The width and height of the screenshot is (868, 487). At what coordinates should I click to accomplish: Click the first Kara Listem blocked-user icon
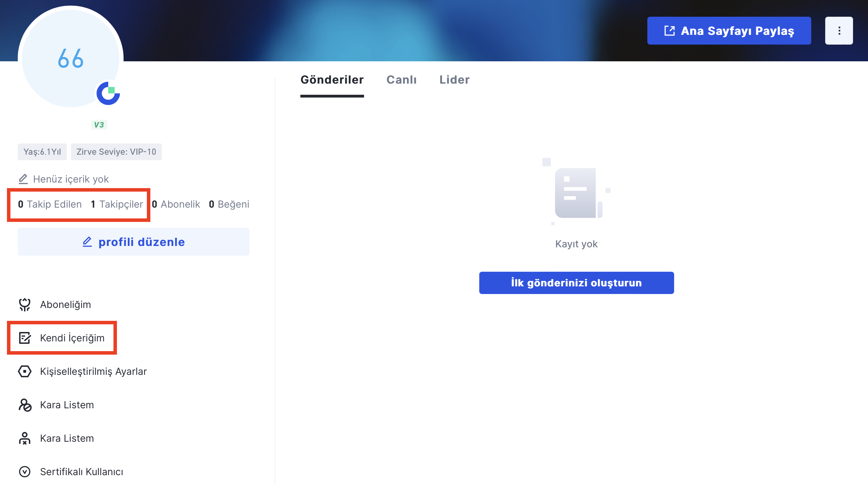[x=25, y=405]
